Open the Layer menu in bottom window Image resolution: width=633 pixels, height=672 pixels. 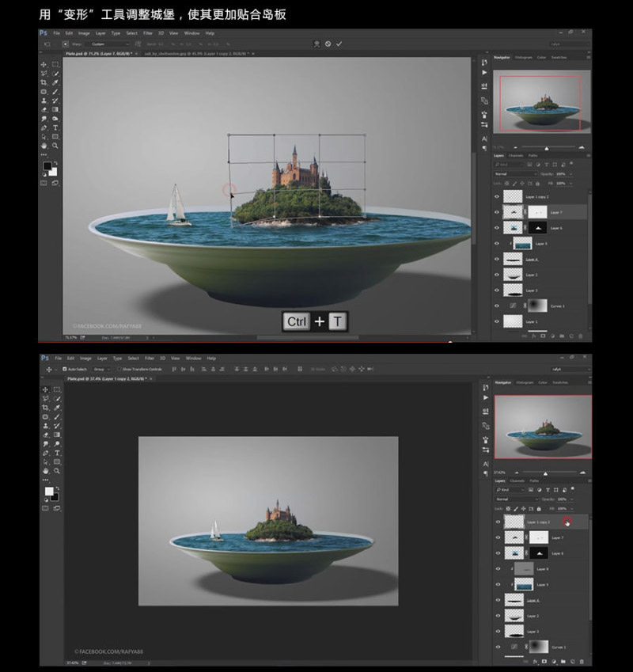tap(102, 359)
